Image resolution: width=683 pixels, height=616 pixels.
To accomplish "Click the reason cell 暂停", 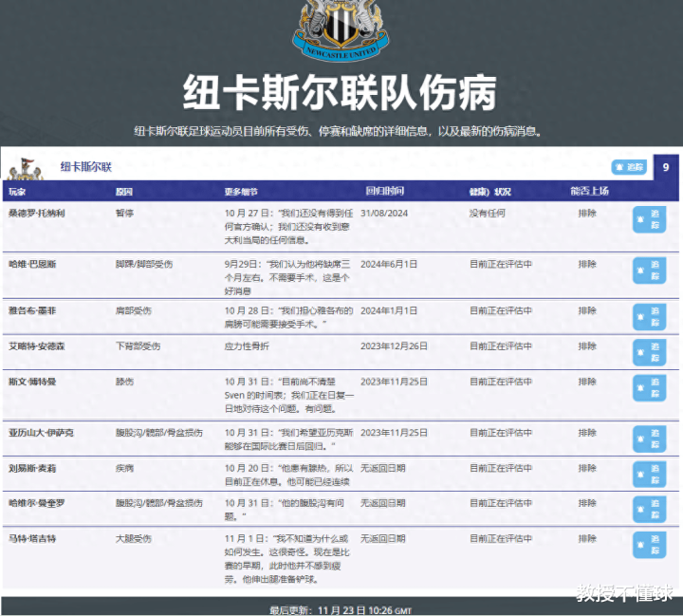I will click(124, 214).
